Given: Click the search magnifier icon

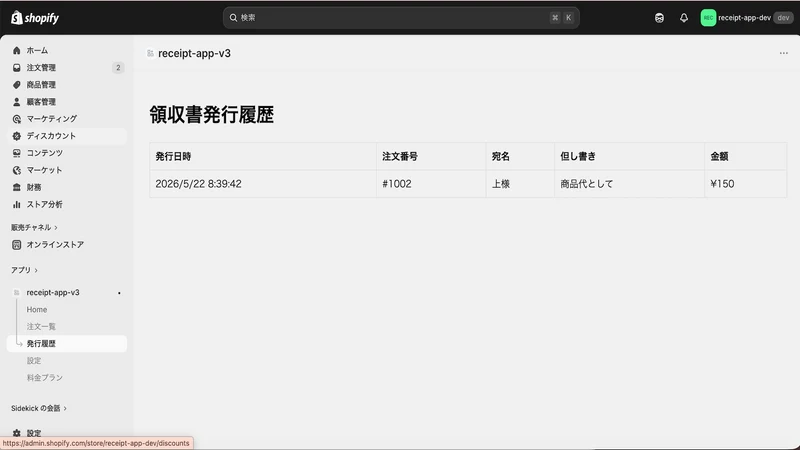Looking at the screenshot, I should pos(233,18).
